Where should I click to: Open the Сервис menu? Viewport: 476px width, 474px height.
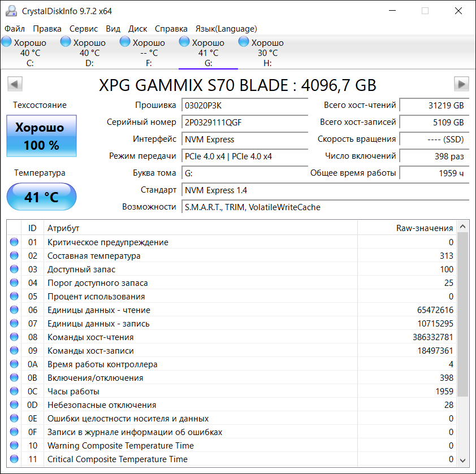tap(84, 29)
